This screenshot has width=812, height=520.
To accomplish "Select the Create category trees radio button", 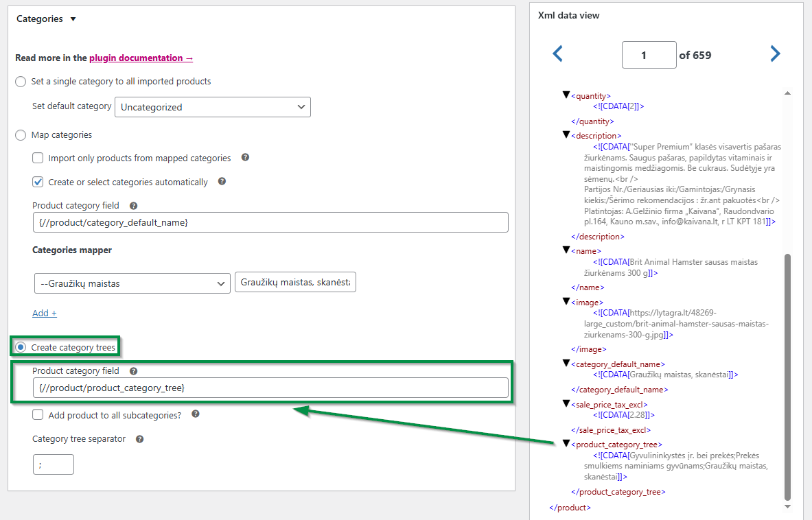I will pyautogui.click(x=20, y=346).
